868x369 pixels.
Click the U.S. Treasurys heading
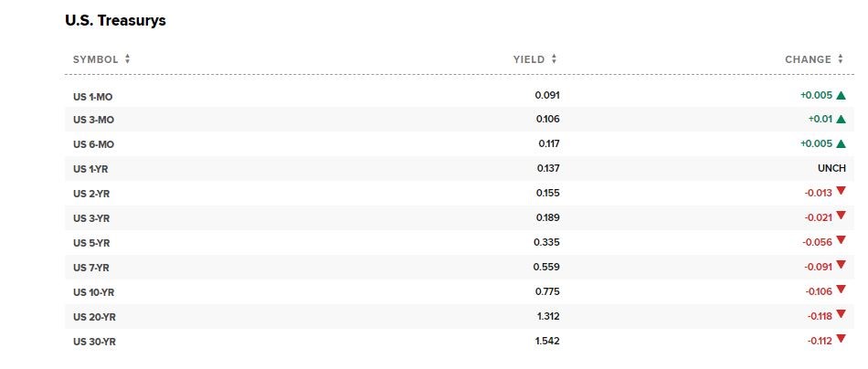116,20
